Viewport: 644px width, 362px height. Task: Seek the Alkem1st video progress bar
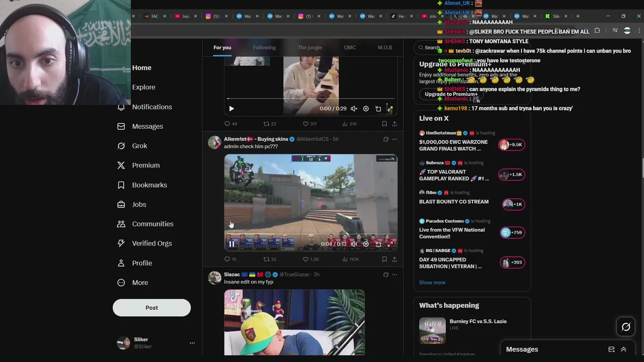(x=310, y=235)
